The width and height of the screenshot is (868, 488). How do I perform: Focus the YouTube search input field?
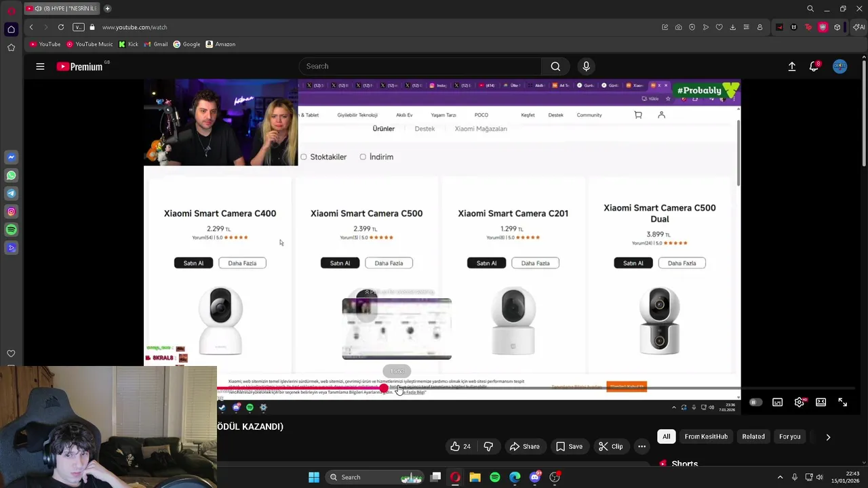click(420, 66)
